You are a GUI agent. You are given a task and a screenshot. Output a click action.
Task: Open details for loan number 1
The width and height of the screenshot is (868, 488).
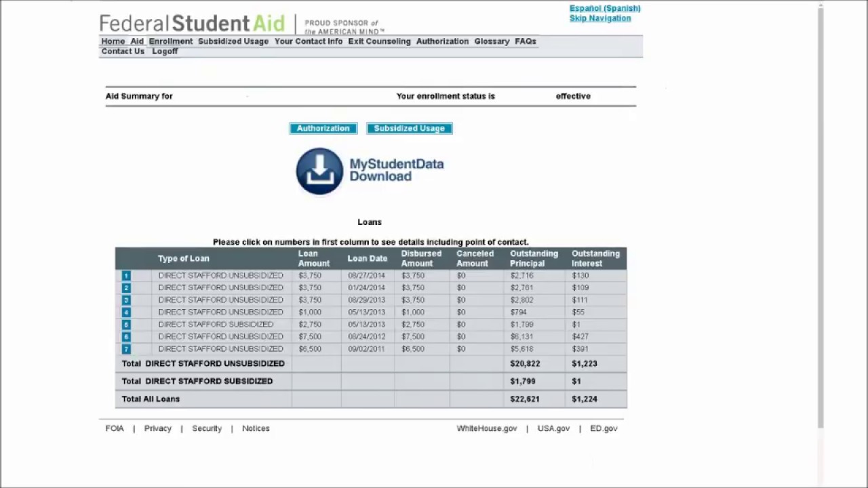tap(126, 276)
